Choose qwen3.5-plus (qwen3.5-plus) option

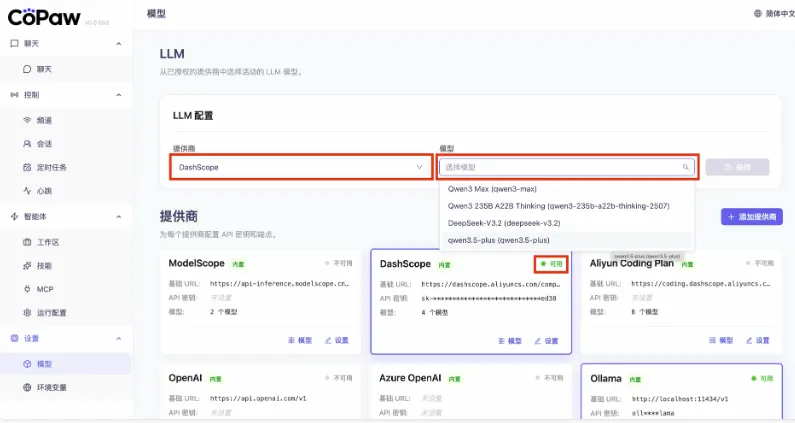tap(566, 240)
